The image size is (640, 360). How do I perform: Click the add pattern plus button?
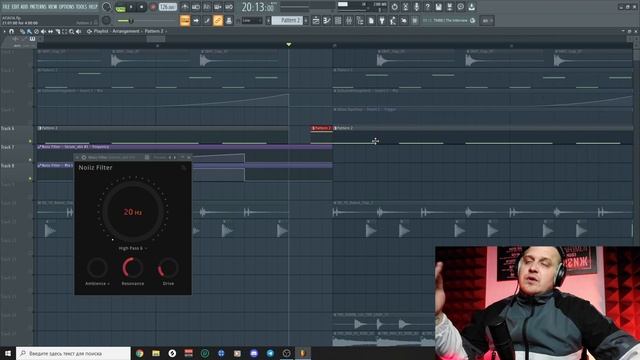306,20
